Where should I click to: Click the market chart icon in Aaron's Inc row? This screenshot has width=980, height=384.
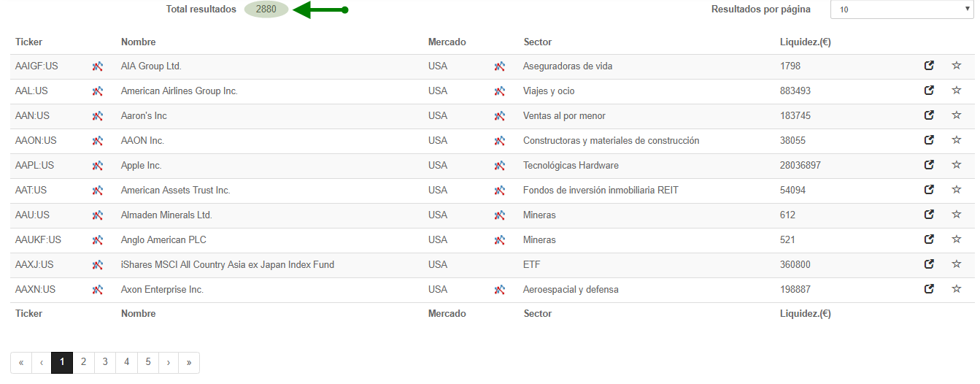pos(499,116)
